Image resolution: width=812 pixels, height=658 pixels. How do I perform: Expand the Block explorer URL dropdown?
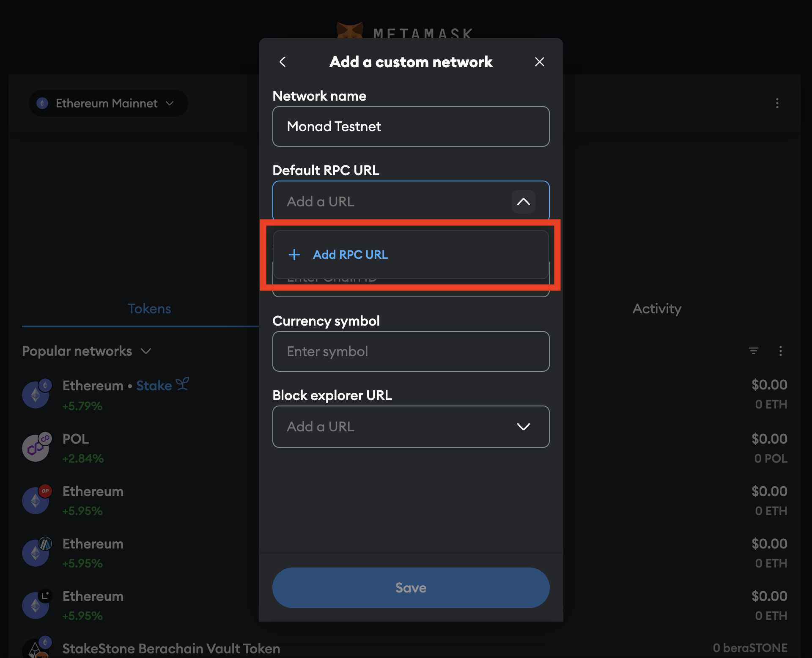tap(523, 426)
